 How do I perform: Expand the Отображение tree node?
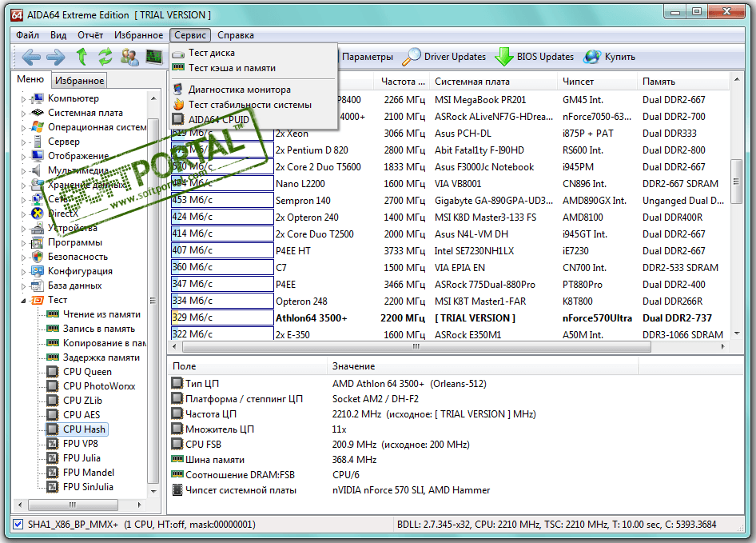23,157
